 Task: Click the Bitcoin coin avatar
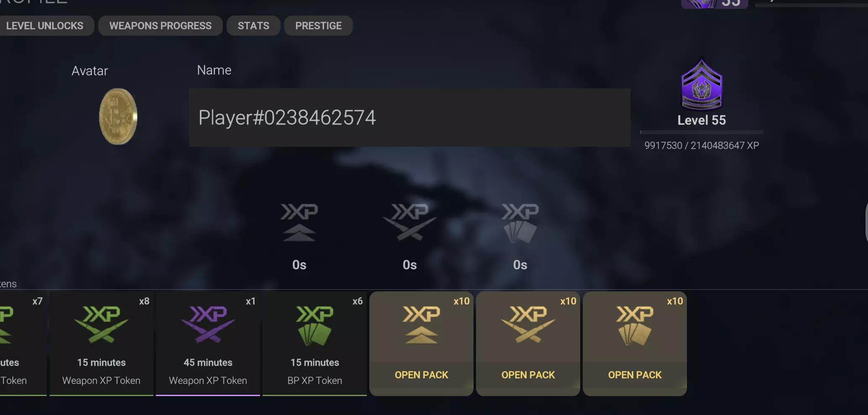point(118,116)
